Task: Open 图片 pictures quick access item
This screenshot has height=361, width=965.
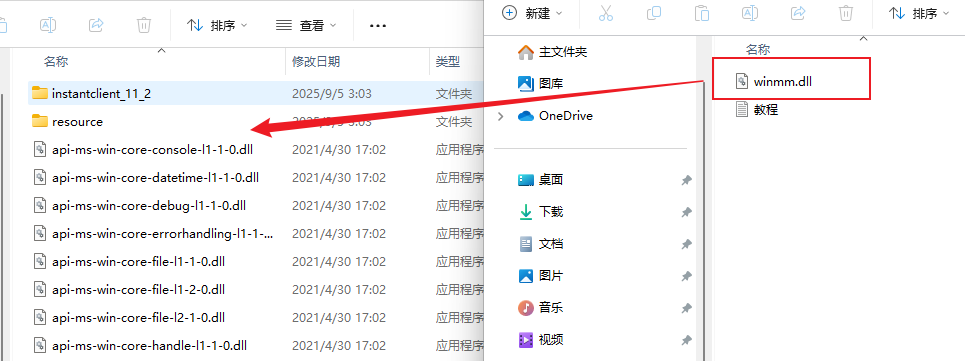Action: (x=540, y=276)
